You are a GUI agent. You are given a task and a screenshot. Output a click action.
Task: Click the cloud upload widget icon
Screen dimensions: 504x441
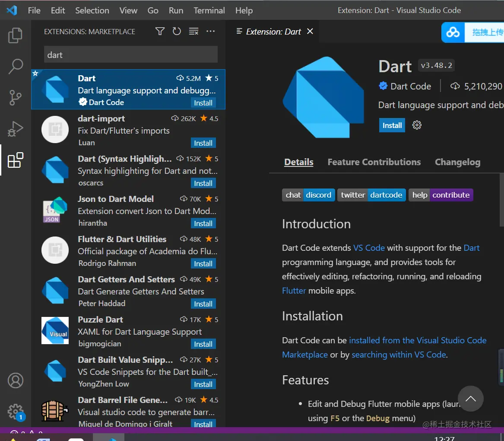(453, 32)
